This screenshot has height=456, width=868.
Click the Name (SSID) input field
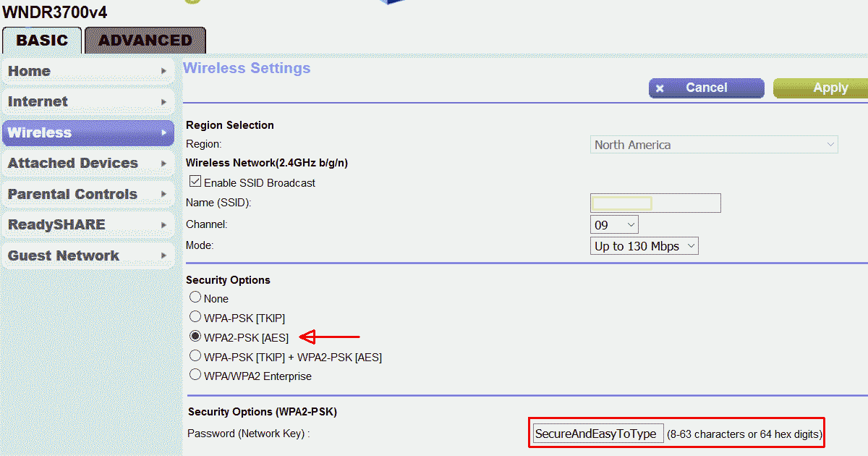pos(655,203)
